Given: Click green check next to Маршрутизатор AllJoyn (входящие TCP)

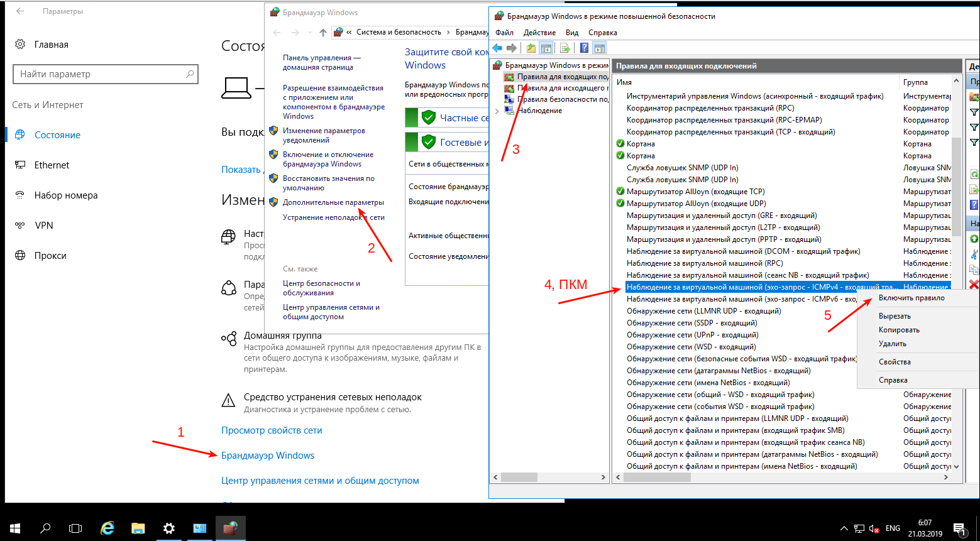Looking at the screenshot, I should 620,192.
